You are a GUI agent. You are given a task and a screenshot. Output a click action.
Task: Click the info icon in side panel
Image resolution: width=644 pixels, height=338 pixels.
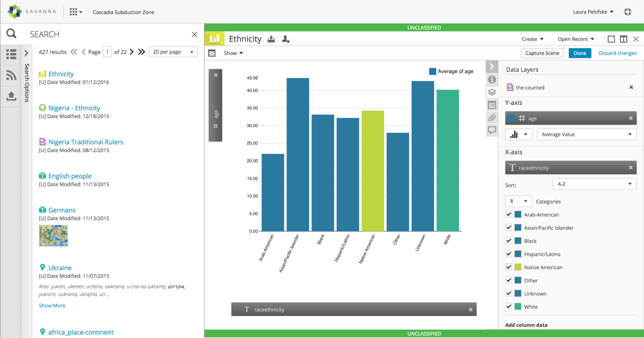click(492, 79)
